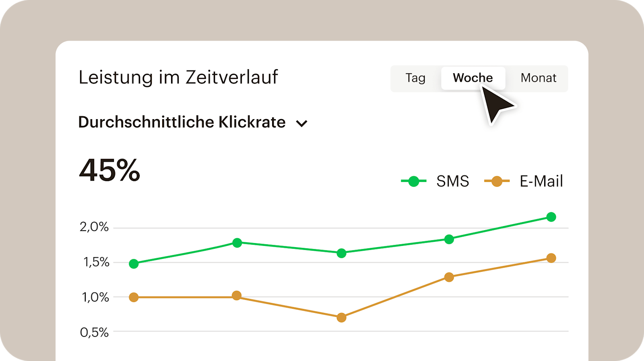Viewport: 644px width, 361px height.
Task: Select the fourth orange E-Mail data point
Action: 449,277
